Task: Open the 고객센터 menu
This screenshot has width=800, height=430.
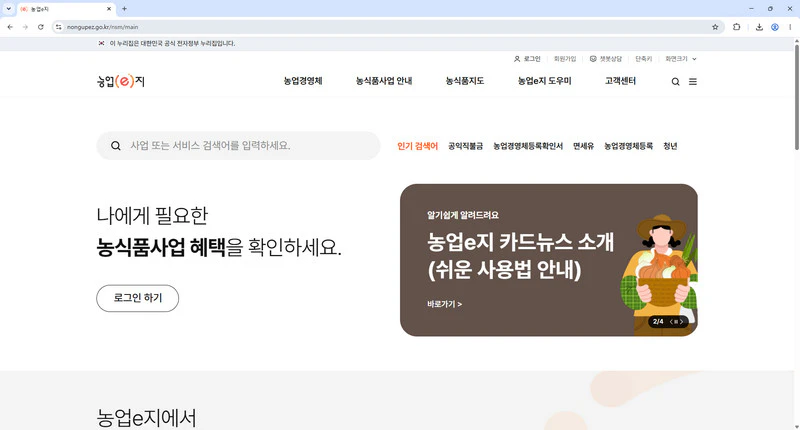Action: click(620, 81)
